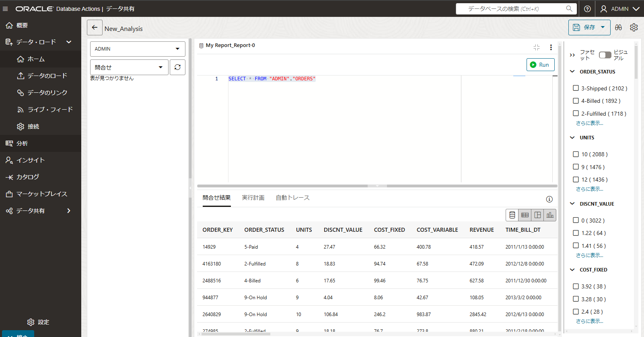Open the three-dot report menu
Screen dimensions: 644x337
[x=551, y=47]
